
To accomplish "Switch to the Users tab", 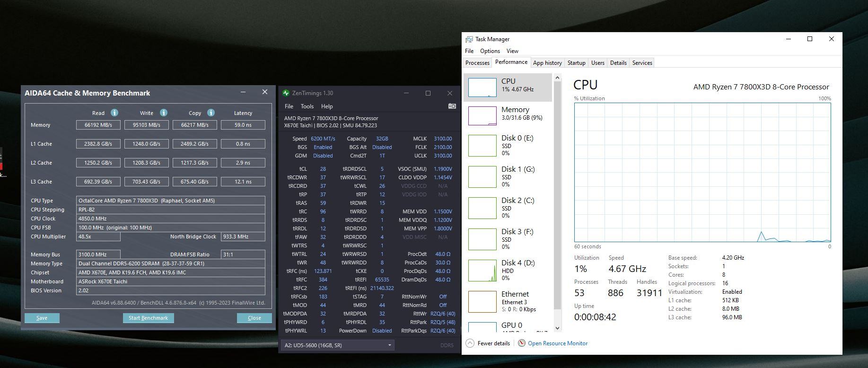I will click(598, 63).
